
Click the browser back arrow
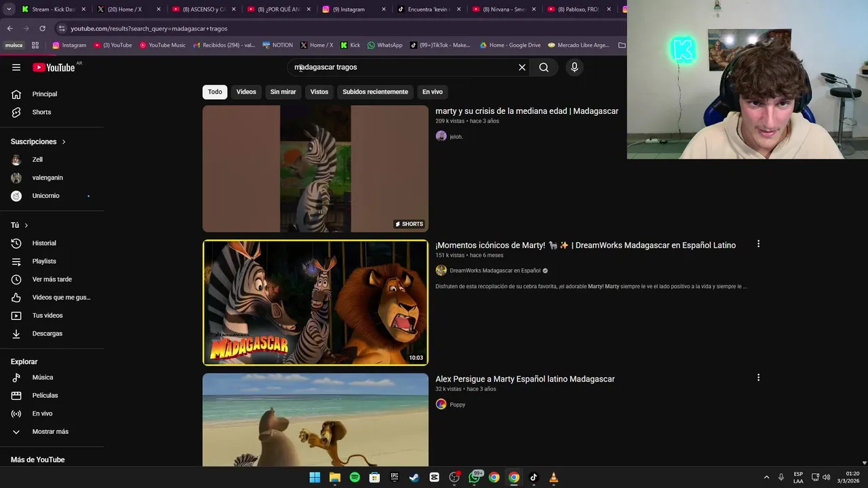pos(9,28)
